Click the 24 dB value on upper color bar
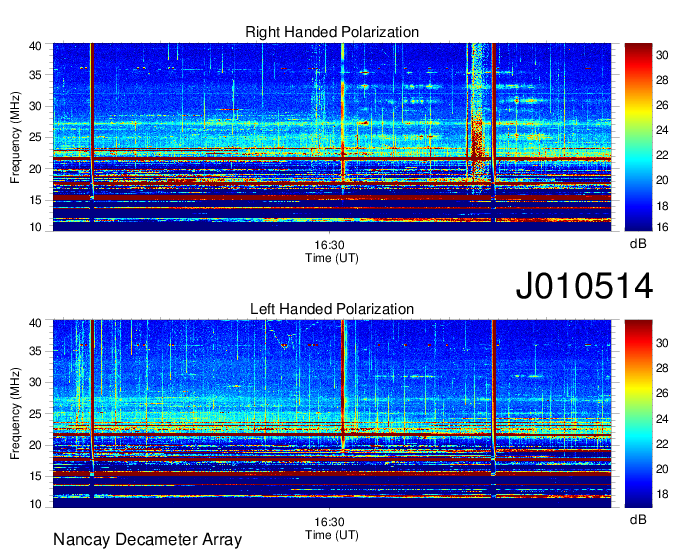 coord(662,130)
